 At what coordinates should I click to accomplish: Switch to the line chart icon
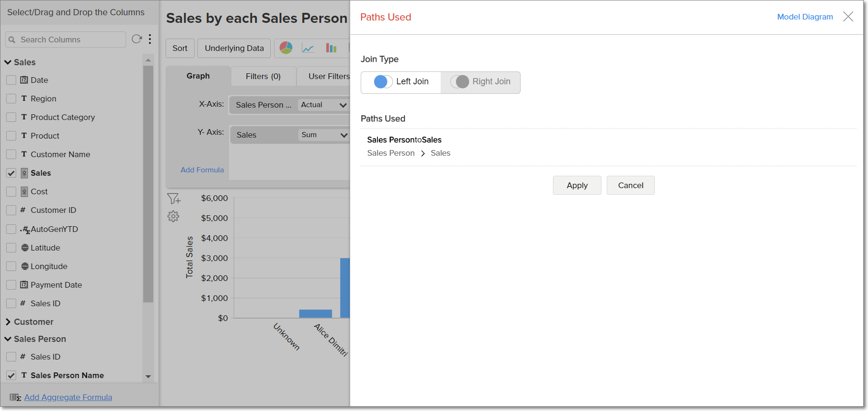tap(308, 48)
